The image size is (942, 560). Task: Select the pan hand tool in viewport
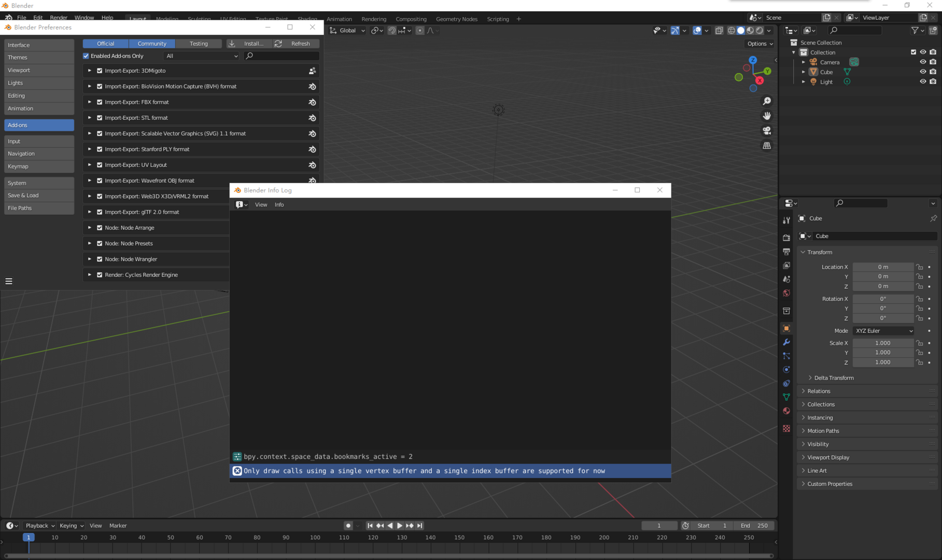point(767,116)
